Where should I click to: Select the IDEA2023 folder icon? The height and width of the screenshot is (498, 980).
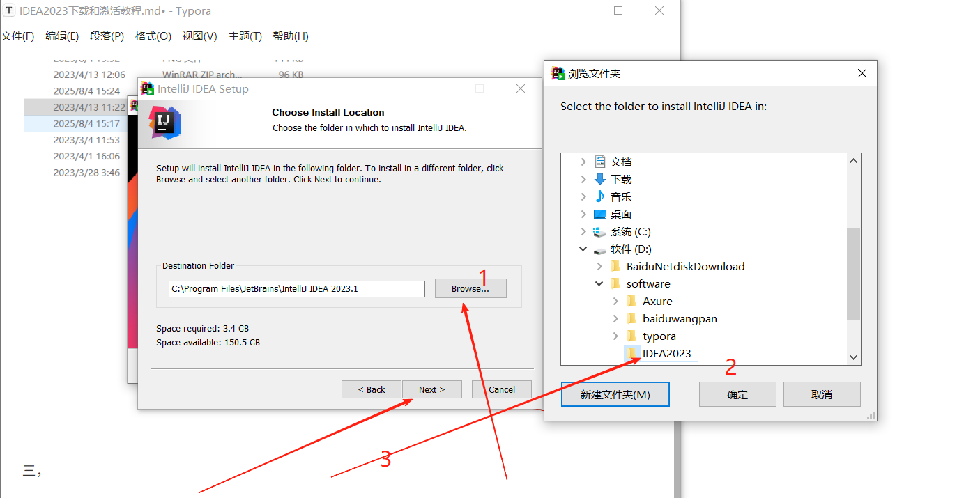click(631, 353)
